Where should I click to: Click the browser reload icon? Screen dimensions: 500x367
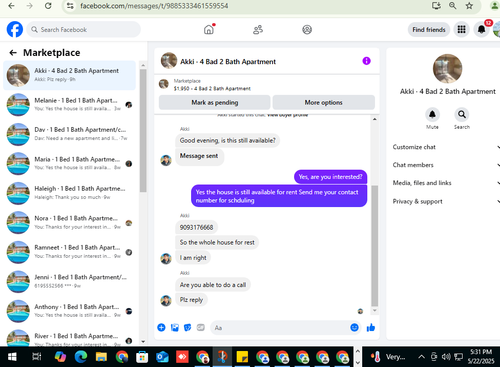[x=48, y=6]
